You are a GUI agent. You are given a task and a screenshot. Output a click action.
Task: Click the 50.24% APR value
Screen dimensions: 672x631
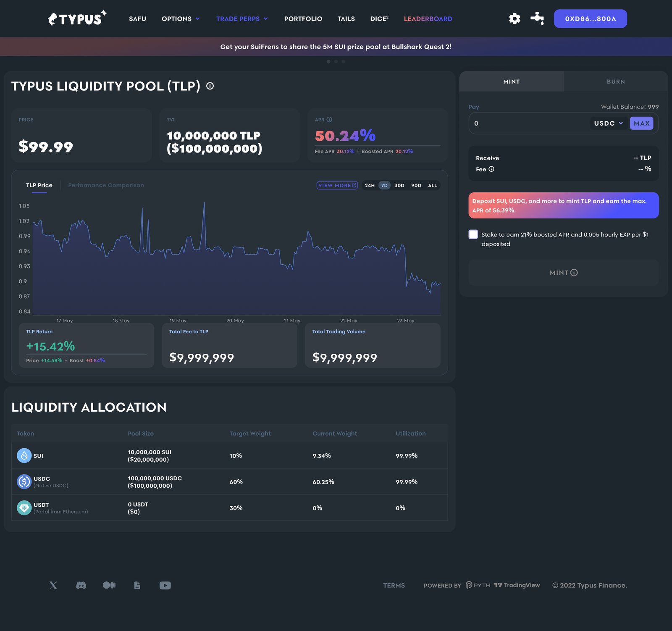click(x=345, y=135)
